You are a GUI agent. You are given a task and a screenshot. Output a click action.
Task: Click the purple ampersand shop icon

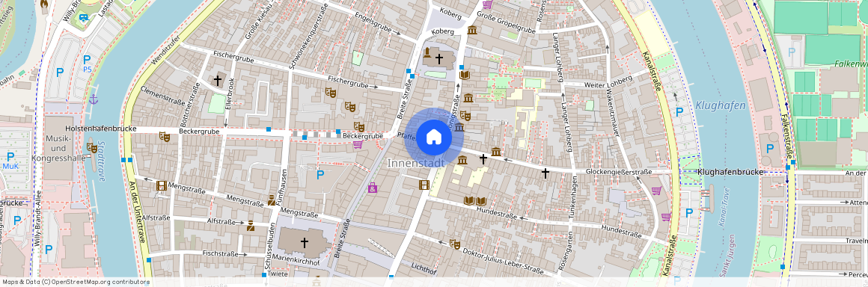[x=373, y=188]
